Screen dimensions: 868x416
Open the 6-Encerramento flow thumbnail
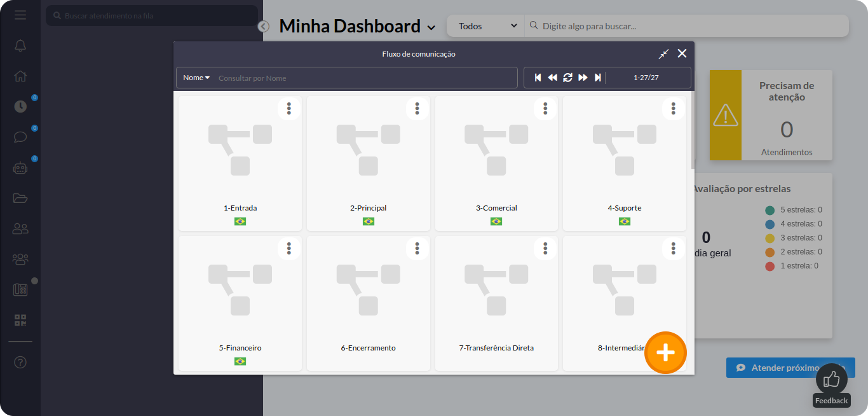(369, 290)
